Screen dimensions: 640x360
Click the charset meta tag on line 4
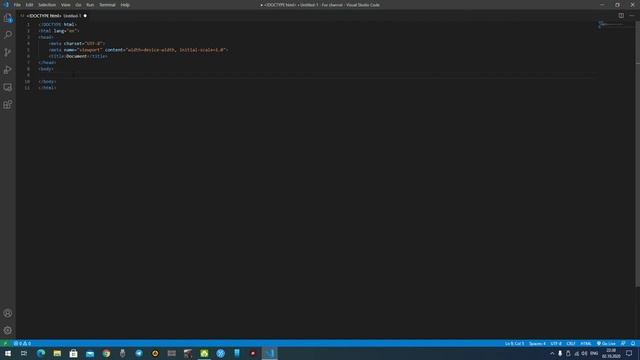pyautogui.click(x=77, y=43)
